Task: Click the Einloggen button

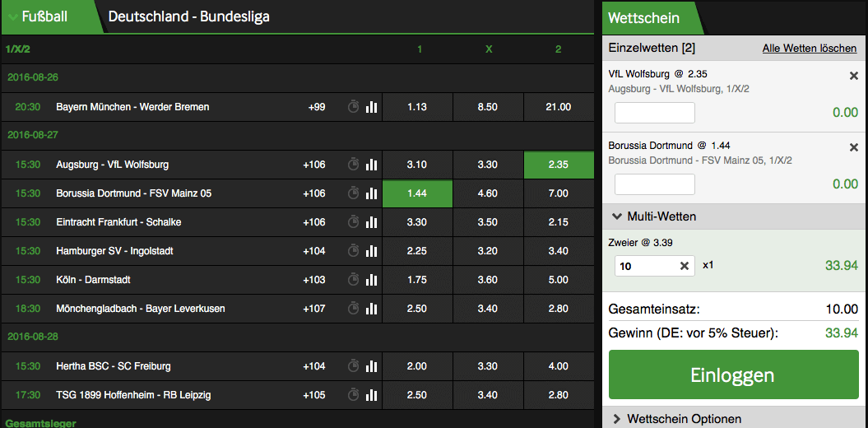Action: pos(734,374)
